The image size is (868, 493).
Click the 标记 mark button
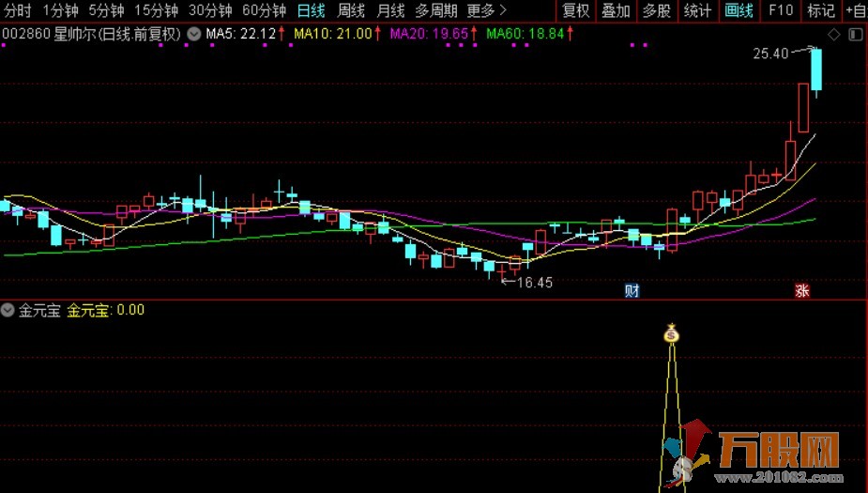(x=820, y=11)
